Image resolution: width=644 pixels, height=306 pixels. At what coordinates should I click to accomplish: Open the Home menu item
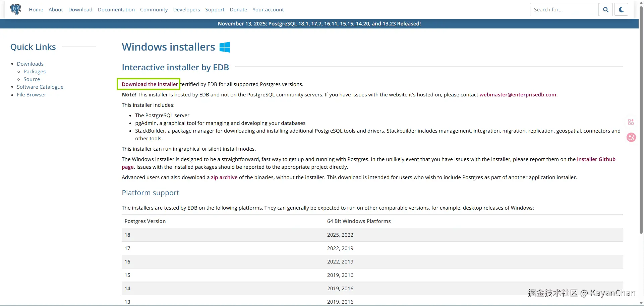click(x=36, y=10)
